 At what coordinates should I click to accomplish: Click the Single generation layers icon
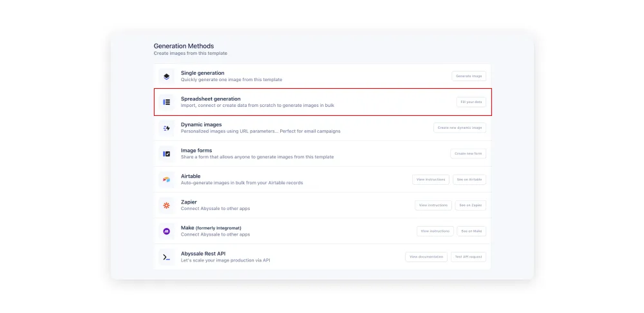[166, 77]
